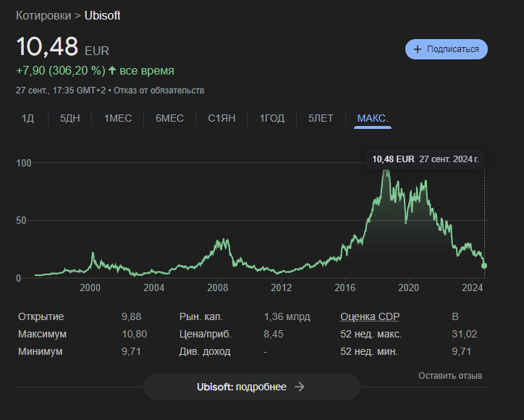Click the 2018 peak on price chart
524x420 pixels.
[386, 171]
